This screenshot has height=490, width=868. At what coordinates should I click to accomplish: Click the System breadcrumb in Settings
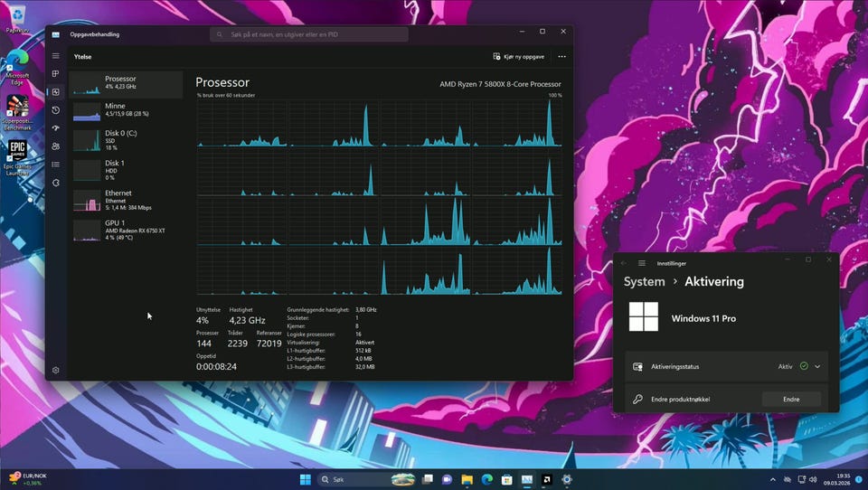644,281
